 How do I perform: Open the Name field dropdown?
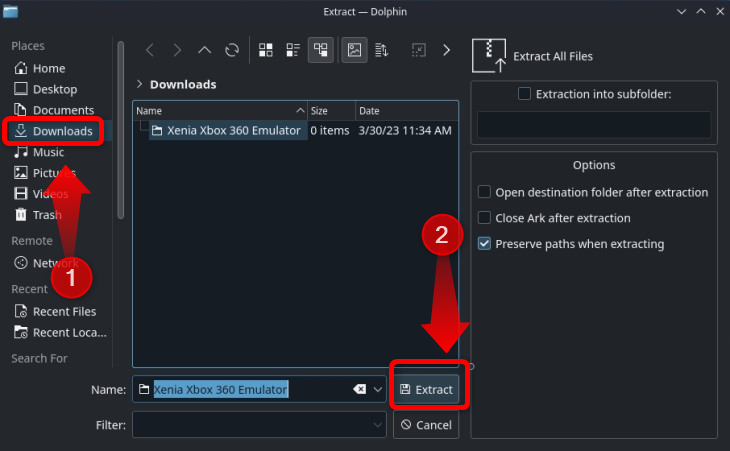(378, 389)
